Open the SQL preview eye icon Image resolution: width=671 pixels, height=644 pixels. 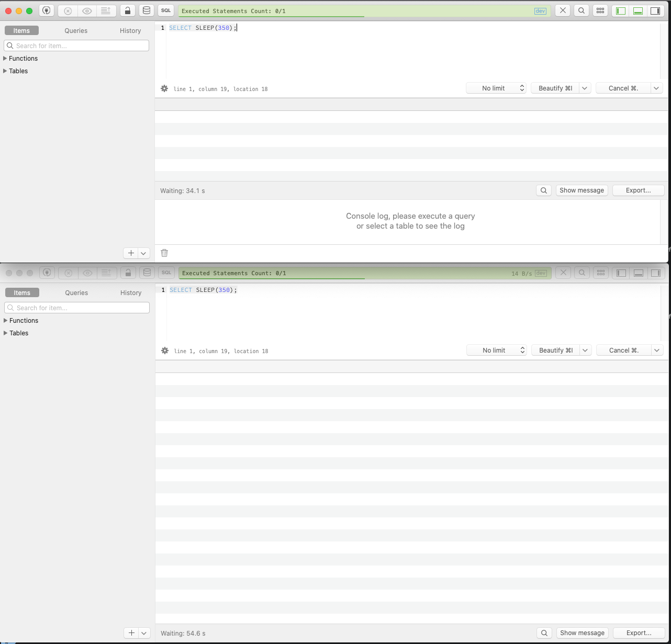[87, 10]
